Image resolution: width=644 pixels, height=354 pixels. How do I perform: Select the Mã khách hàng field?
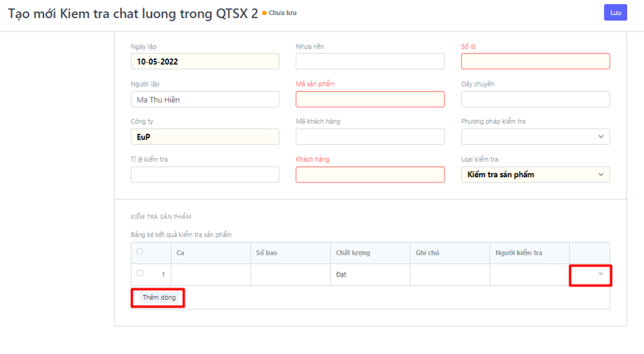370,136
